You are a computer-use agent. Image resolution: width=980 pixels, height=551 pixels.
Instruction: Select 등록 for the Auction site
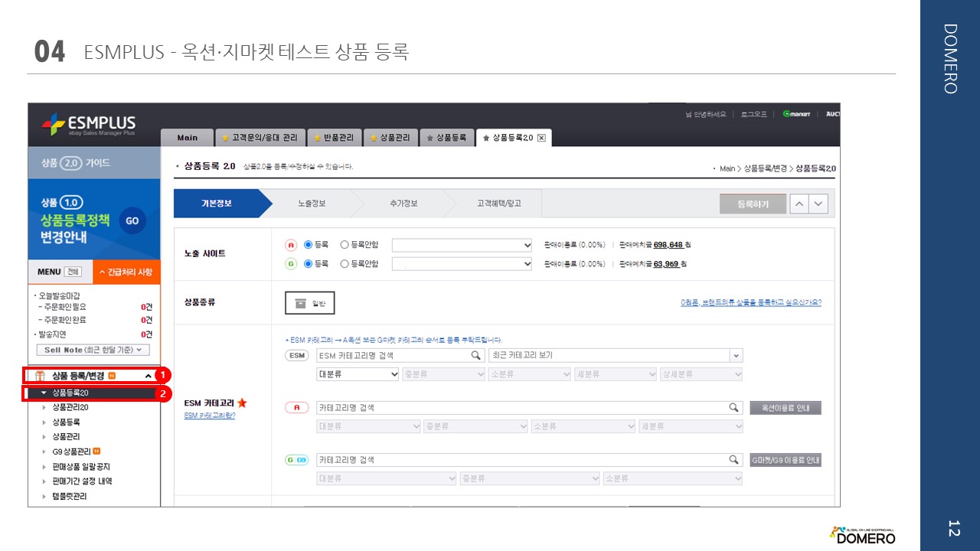(x=309, y=245)
